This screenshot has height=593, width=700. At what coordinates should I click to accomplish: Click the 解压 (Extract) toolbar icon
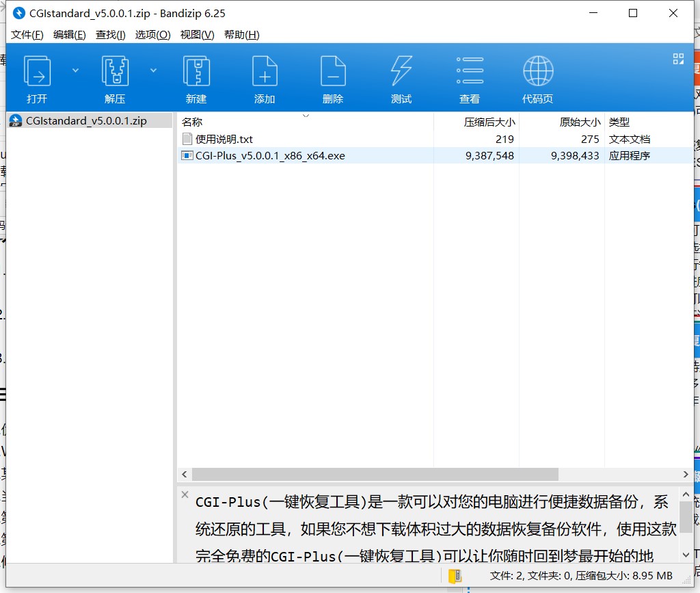115,70
